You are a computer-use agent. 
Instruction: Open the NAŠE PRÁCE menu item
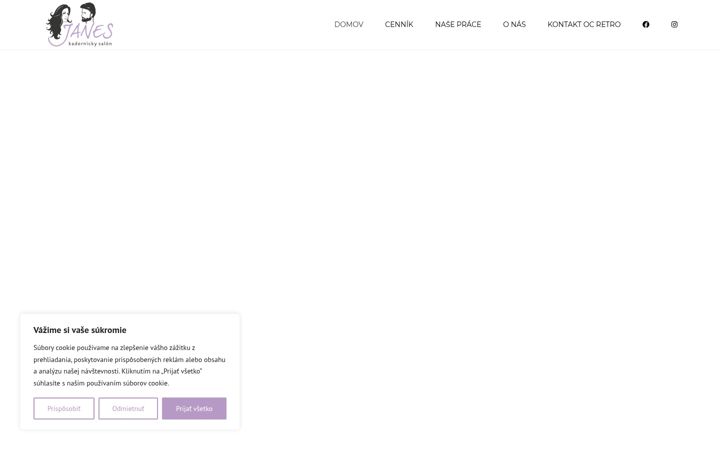pyautogui.click(x=458, y=24)
